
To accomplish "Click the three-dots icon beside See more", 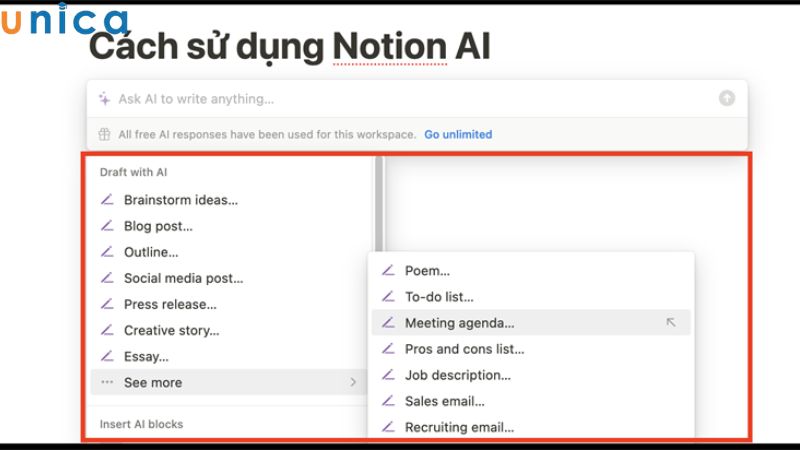I will [x=107, y=382].
